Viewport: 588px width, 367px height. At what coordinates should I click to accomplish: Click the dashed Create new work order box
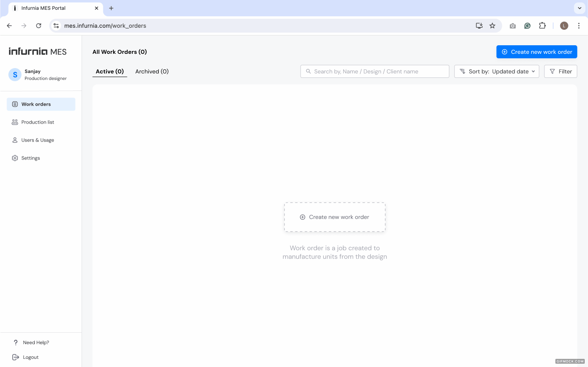click(335, 217)
